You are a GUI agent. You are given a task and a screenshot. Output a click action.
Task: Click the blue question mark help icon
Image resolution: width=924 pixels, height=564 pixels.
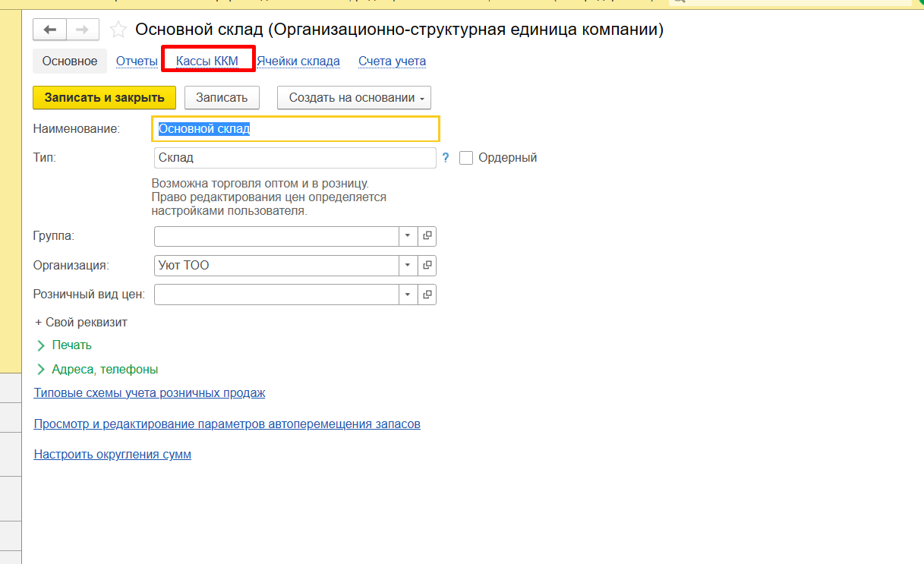coord(446,158)
